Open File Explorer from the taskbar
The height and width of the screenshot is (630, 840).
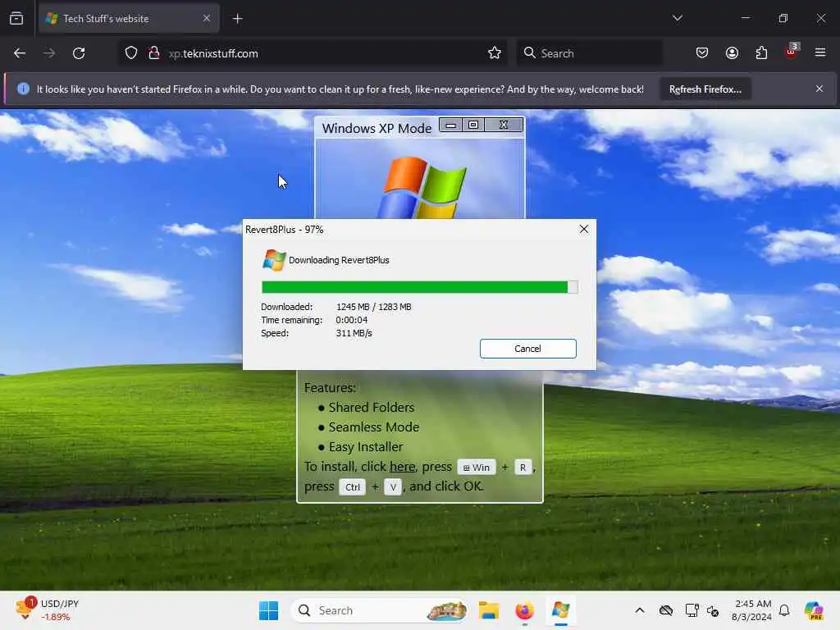tap(489, 610)
